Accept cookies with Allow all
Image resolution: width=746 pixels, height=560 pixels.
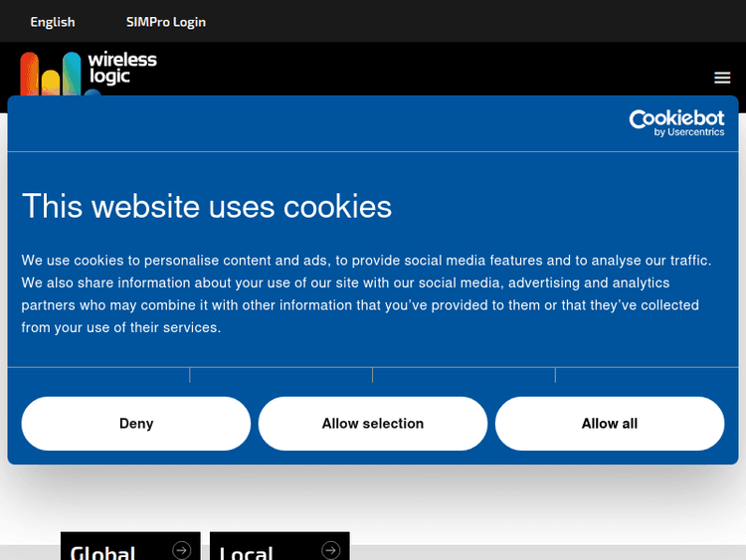pyautogui.click(x=610, y=424)
